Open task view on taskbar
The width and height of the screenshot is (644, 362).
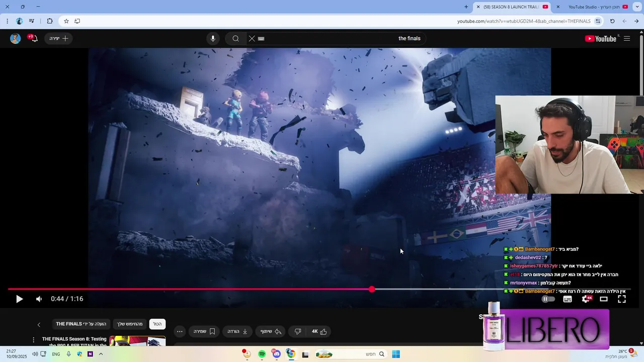(305, 354)
